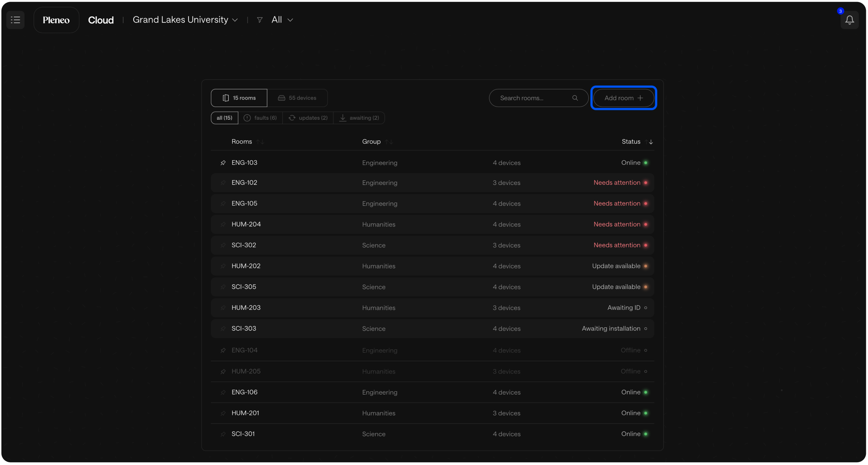868x465 pixels.
Task: Unpin the ENG-103 room
Action: pos(223,163)
